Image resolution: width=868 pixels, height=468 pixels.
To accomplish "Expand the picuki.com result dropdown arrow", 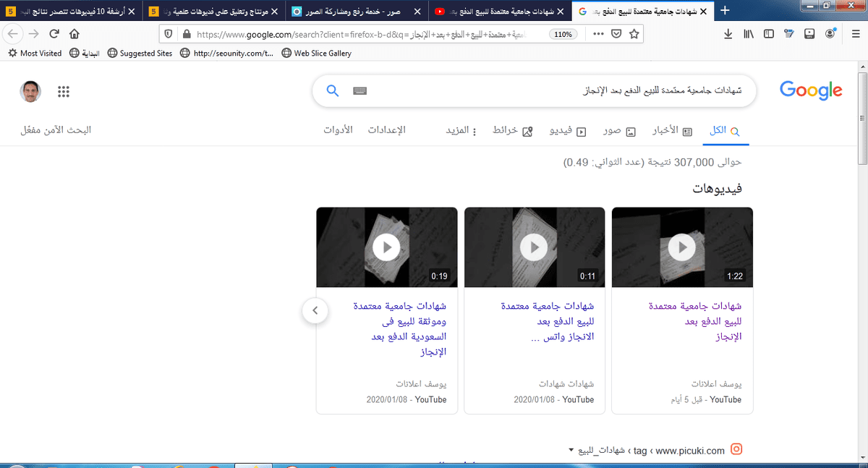I will [570, 451].
